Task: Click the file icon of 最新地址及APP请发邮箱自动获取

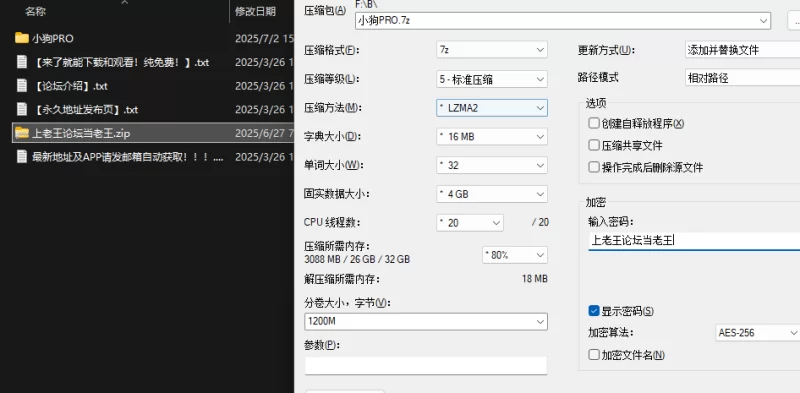Action: point(21,157)
